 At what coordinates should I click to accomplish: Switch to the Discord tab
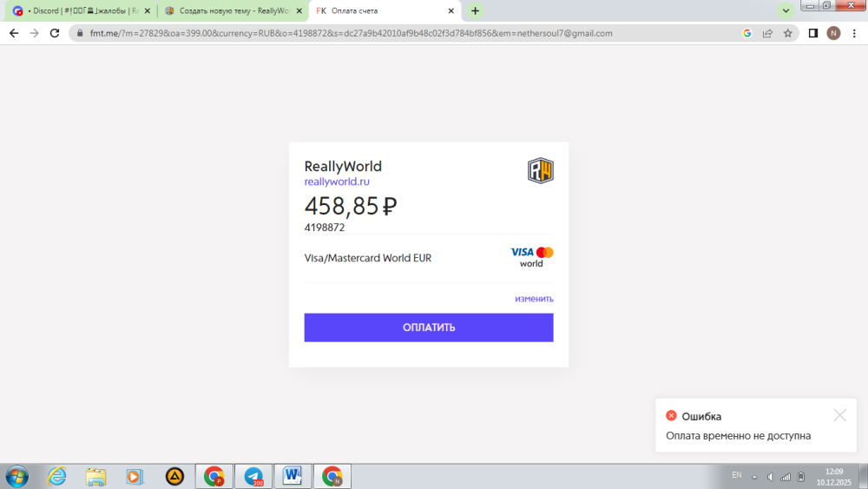81,10
